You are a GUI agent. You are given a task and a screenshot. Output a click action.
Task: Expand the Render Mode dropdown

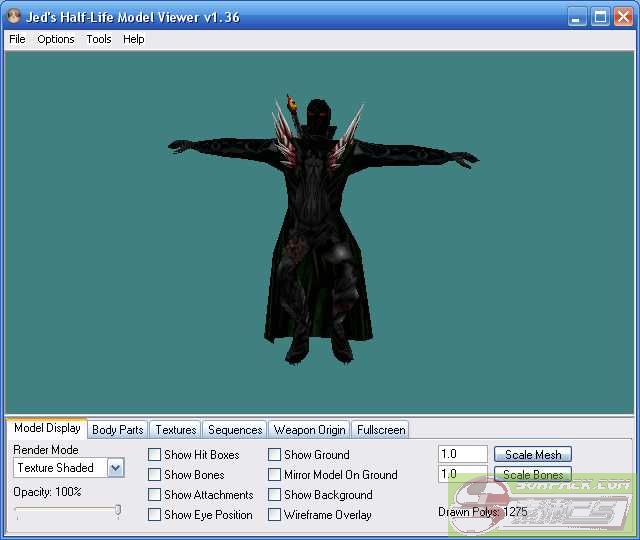tap(115, 468)
